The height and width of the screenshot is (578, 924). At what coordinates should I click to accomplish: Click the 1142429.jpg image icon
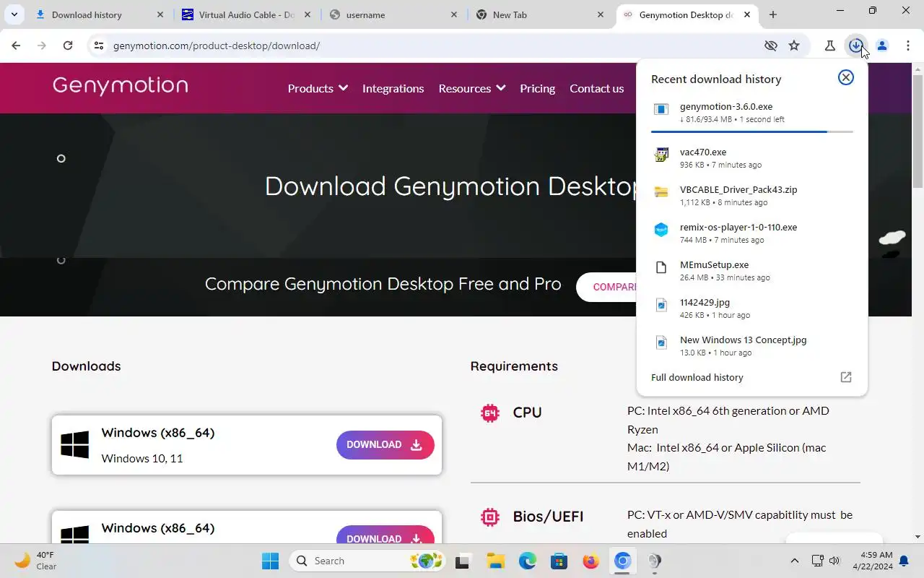coord(661,305)
